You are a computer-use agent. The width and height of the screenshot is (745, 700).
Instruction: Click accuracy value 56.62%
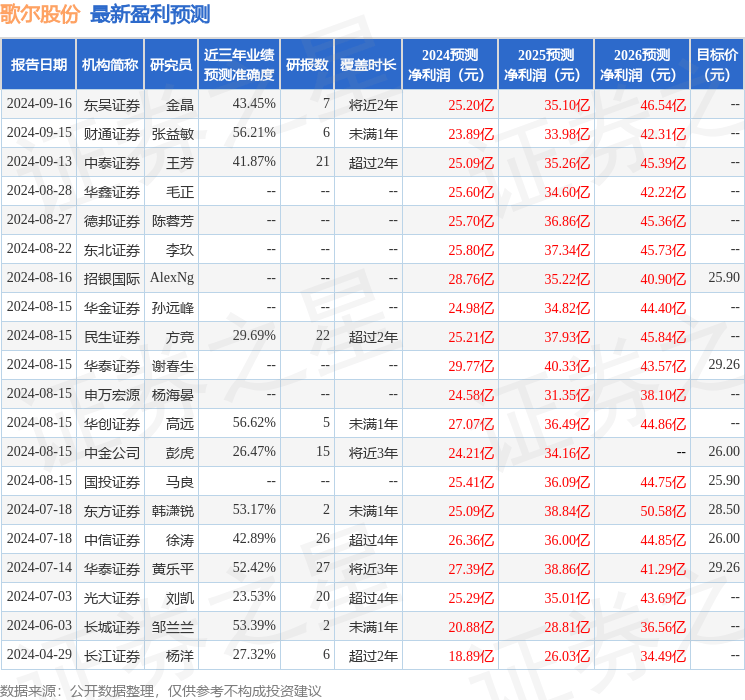click(254, 422)
